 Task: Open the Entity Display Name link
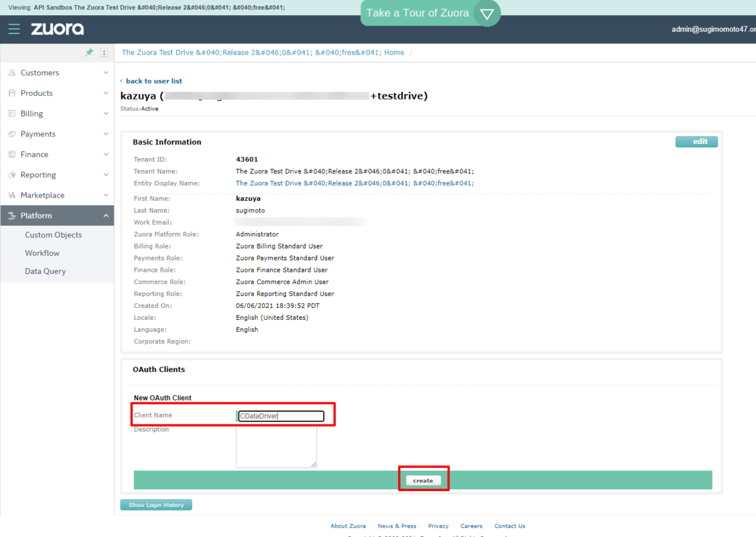[355, 183]
